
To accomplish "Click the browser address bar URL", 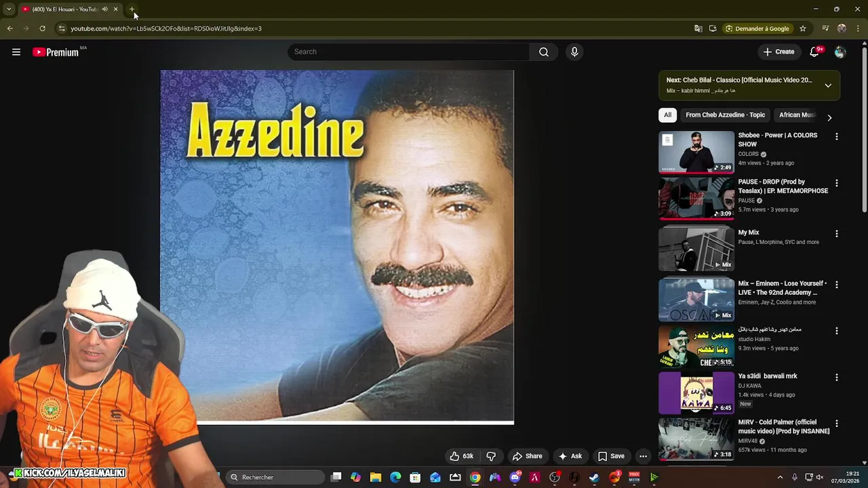I will pyautogui.click(x=166, y=28).
